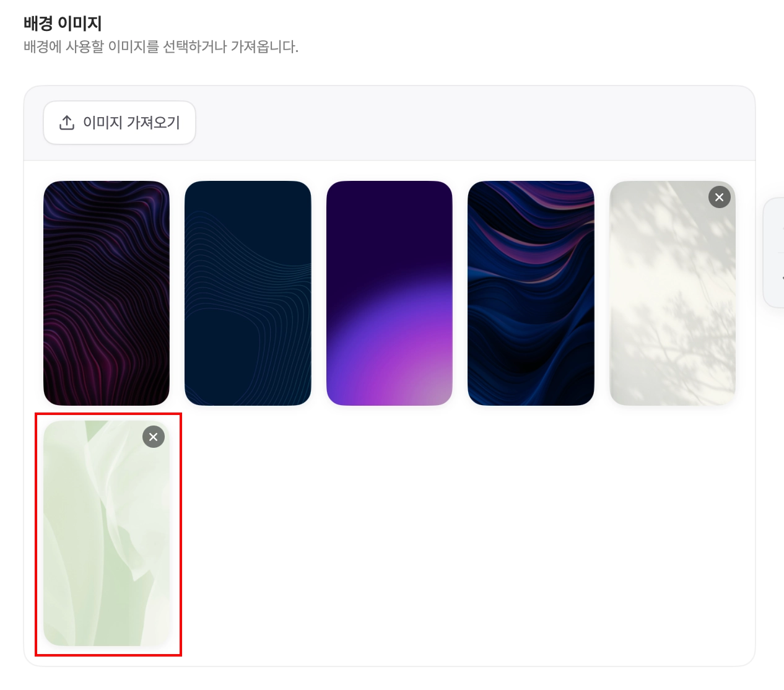Select the dark magenta wavy lines background
The width and height of the screenshot is (784, 690).
point(107,293)
